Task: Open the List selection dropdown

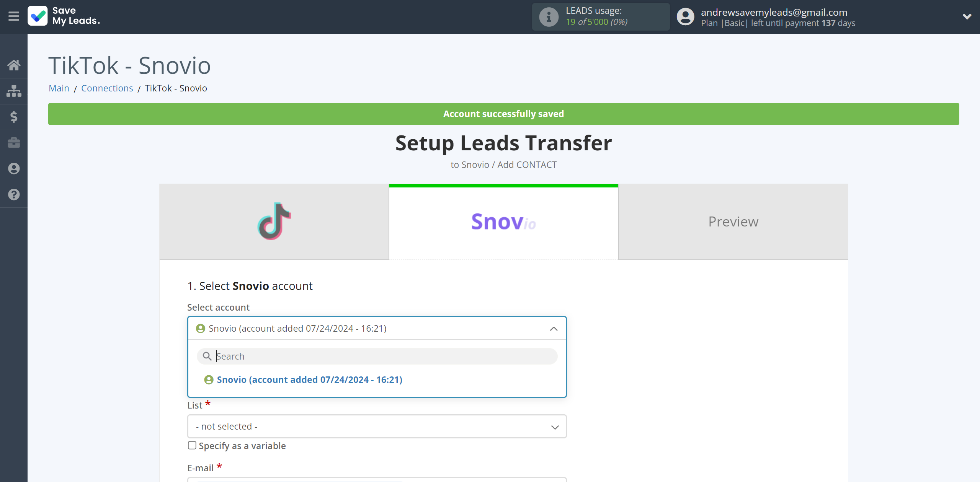Action: point(377,427)
